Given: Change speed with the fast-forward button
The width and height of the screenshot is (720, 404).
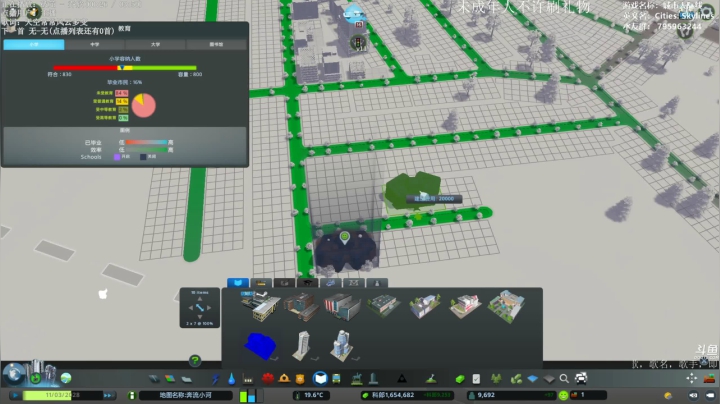Looking at the screenshot, I should click(x=109, y=395).
